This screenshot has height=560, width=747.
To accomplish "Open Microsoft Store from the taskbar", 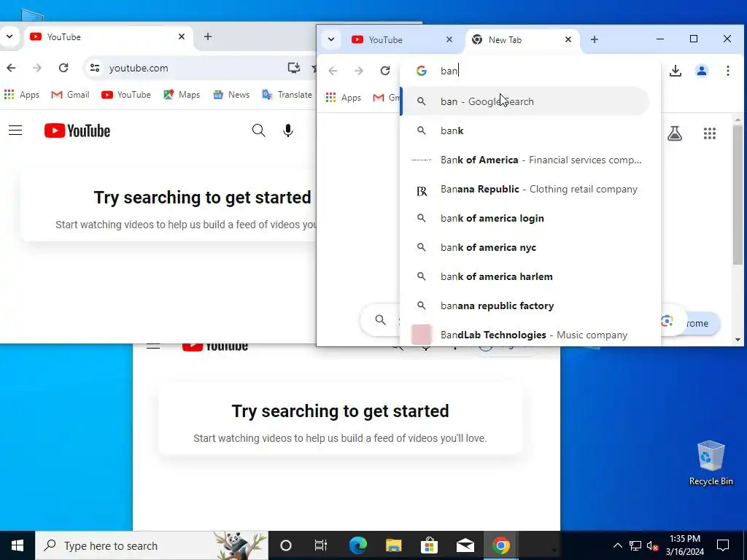I will [x=429, y=545].
